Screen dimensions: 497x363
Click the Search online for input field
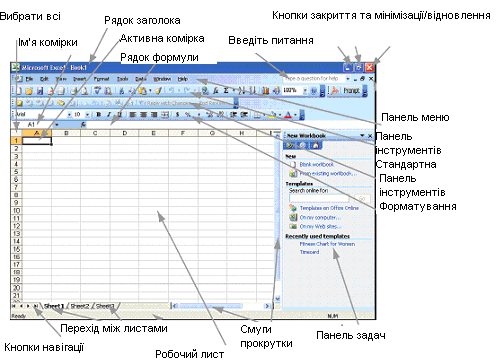click(319, 199)
